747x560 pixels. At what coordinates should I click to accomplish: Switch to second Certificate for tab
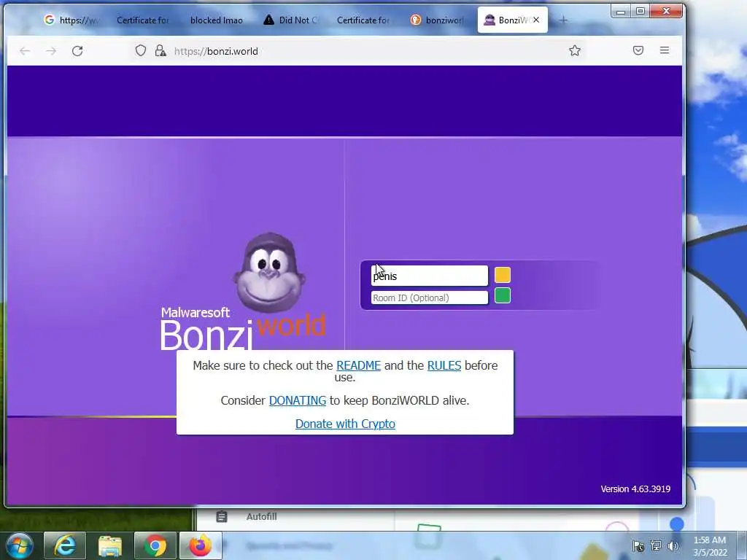pyautogui.click(x=363, y=20)
